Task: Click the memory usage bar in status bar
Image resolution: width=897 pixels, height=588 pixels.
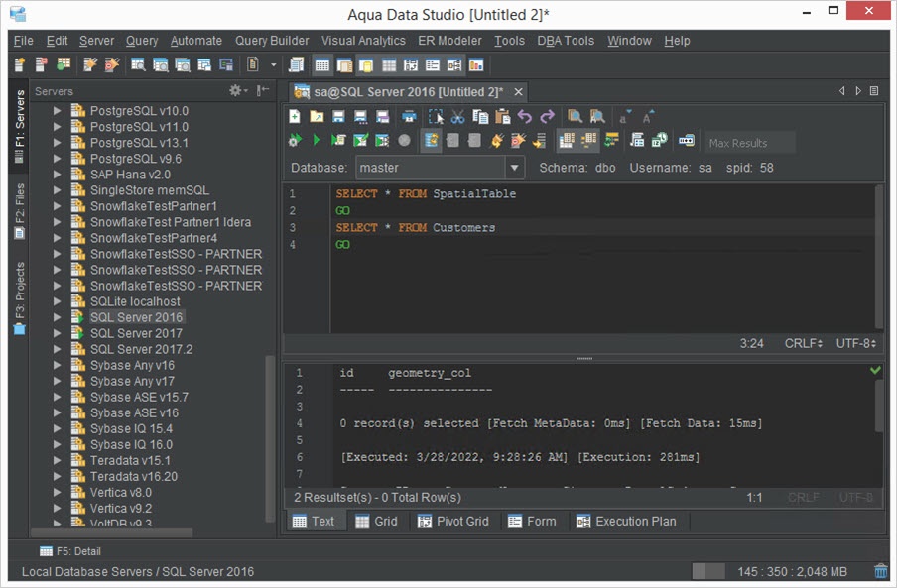Action: tap(707, 571)
